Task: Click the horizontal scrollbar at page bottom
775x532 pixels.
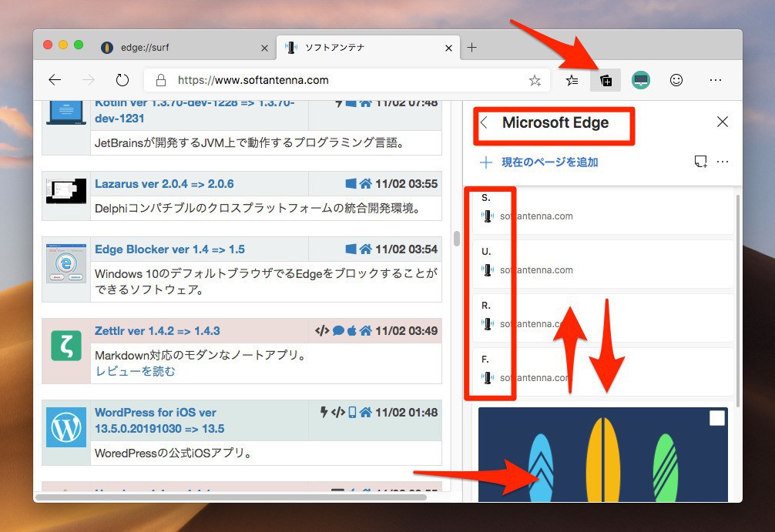Action: click(x=231, y=497)
